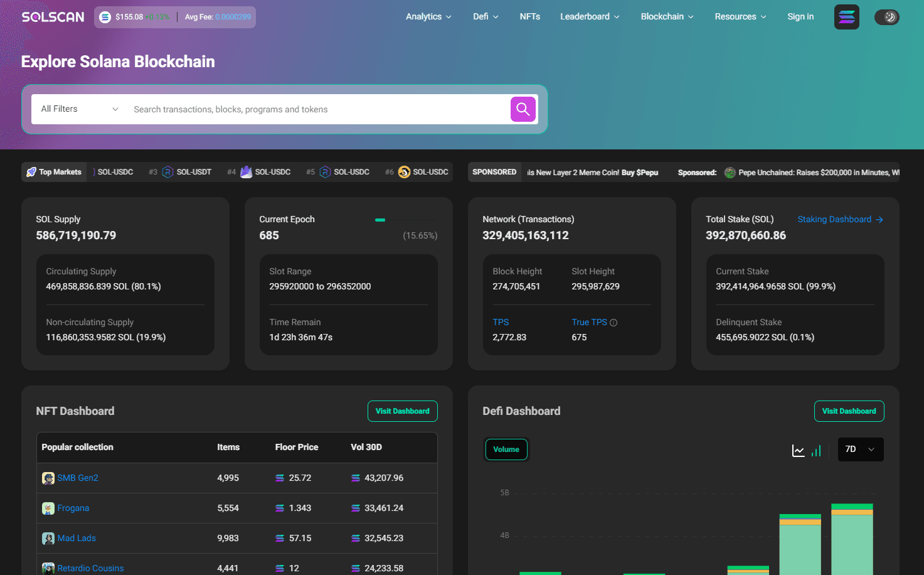The image size is (924, 575).
Task: Open the Solana network selector icon
Action: click(x=846, y=17)
